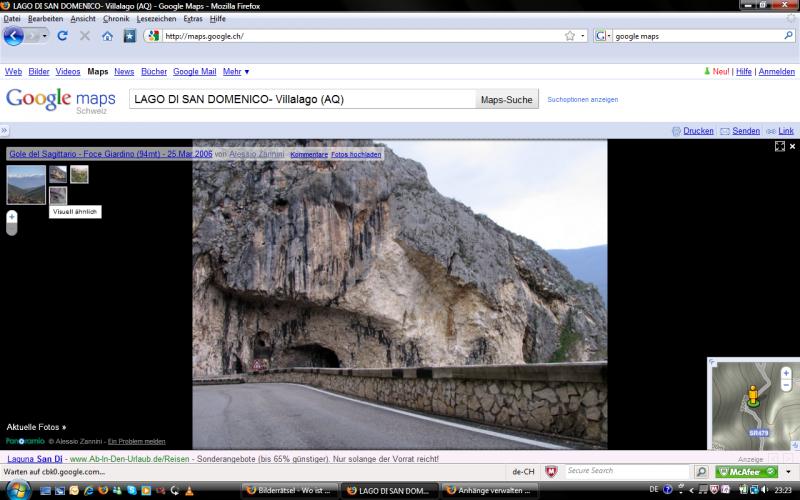This screenshot has height=500, width=800.
Task: Zoom in on the photo viewer
Action: pos(12,216)
